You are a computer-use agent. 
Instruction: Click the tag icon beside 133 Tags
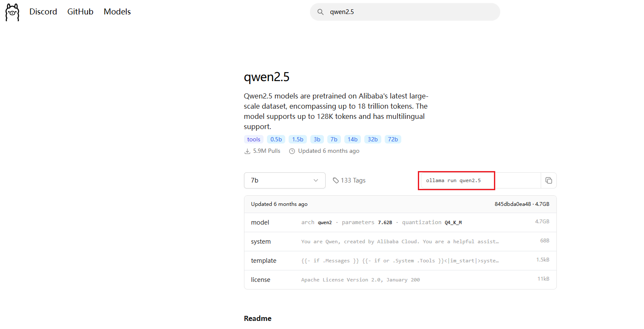336,180
